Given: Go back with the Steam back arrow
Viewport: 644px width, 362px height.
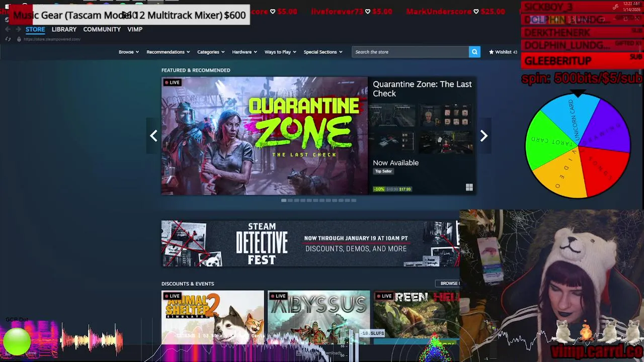Looking at the screenshot, I should 8,29.
